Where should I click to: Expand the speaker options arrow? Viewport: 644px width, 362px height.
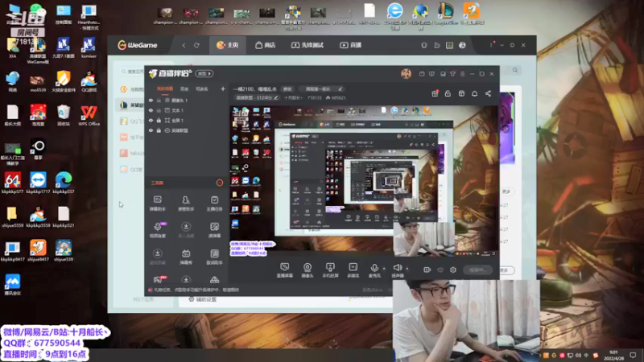[407, 269]
